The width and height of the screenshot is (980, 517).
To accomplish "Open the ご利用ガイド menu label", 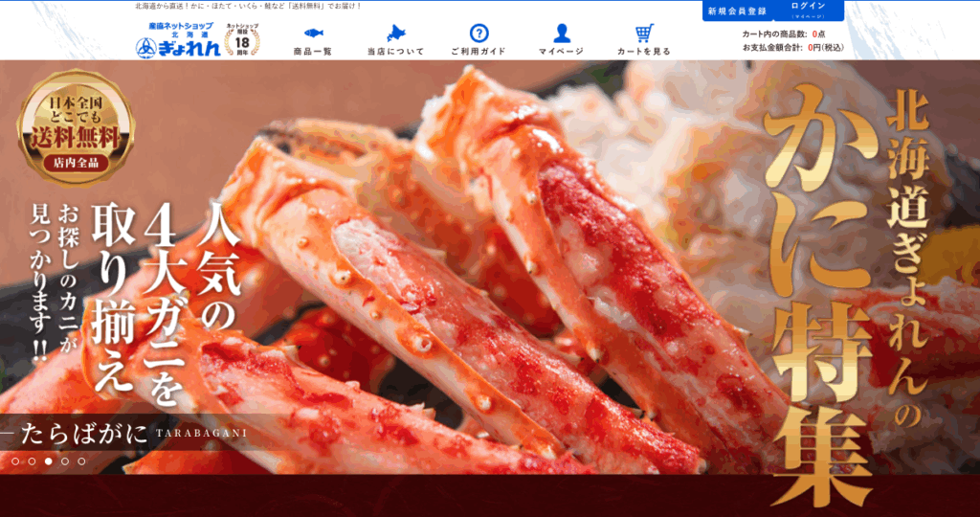I will coord(479,52).
